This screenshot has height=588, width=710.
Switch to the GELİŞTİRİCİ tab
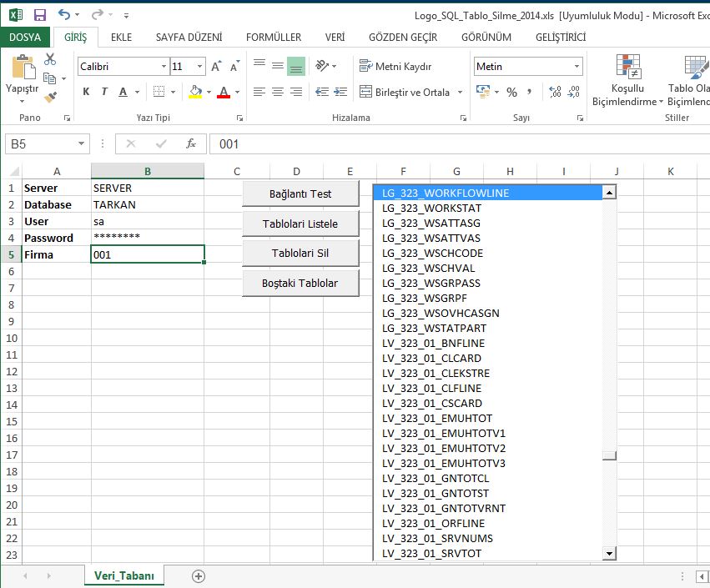pos(561,38)
